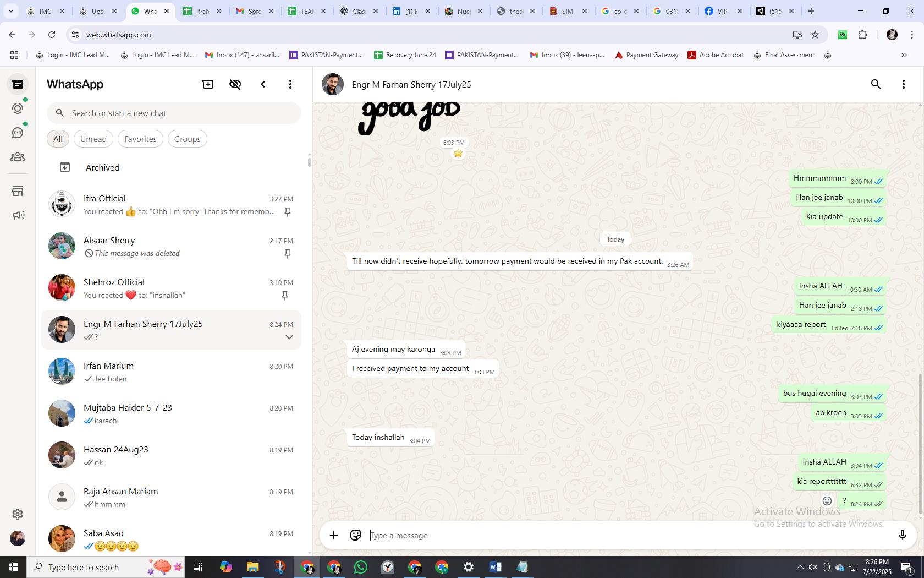Open your profile picture in sidebar
Viewport: 924px width, 578px height.
click(x=18, y=538)
